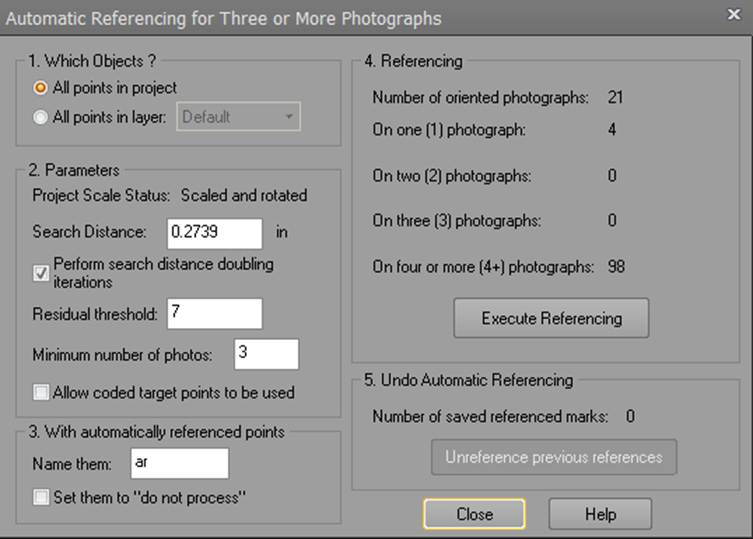Click the Close button at the bottom
Image resolution: width=753 pixels, height=539 pixels.
click(474, 514)
